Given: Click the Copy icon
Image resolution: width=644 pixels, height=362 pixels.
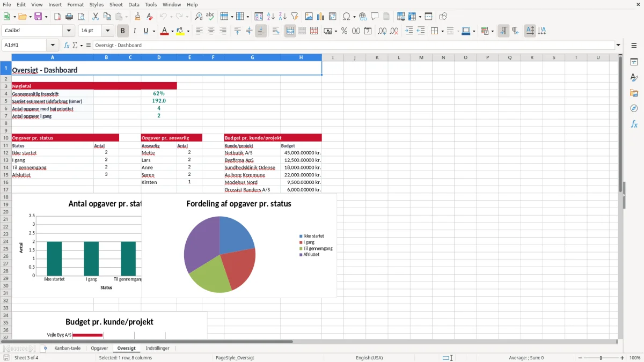Looking at the screenshot, I should [107, 17].
